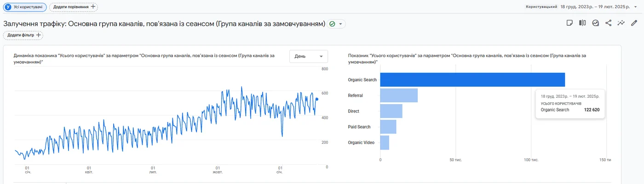Click the Organic Video axis label
The width and height of the screenshot is (644, 184).
click(361, 142)
